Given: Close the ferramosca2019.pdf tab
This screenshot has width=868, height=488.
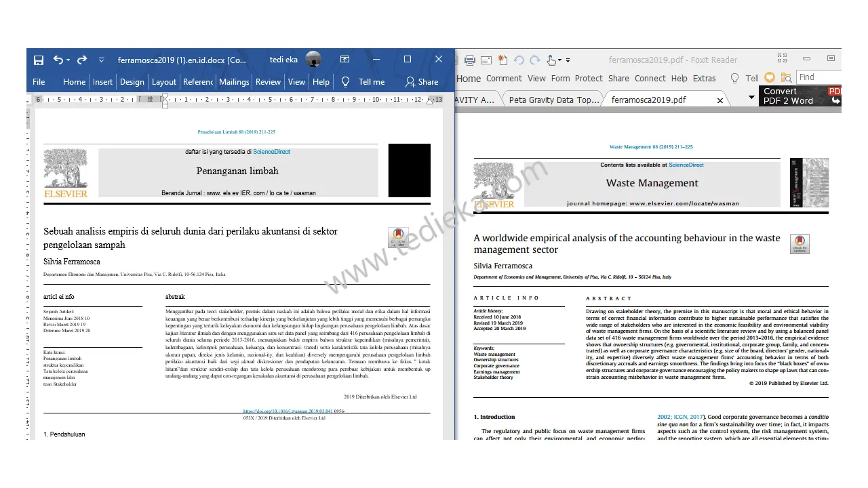Looking at the screenshot, I should pos(720,100).
